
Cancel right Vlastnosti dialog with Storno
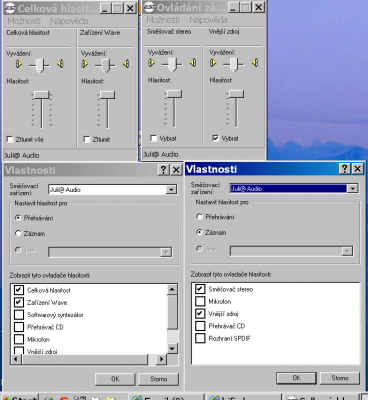click(x=340, y=378)
